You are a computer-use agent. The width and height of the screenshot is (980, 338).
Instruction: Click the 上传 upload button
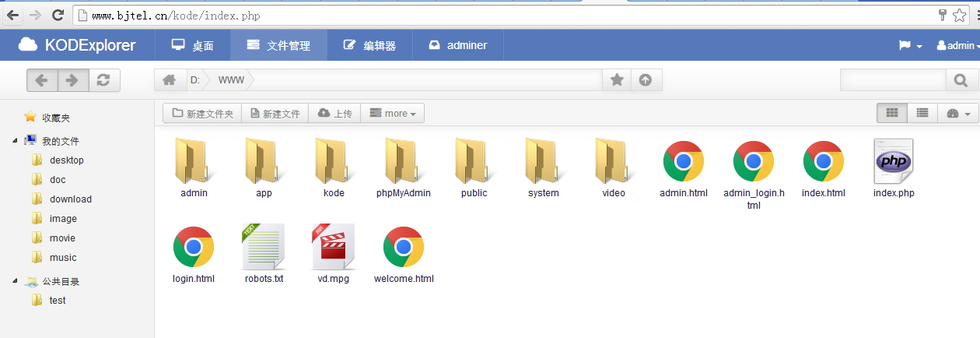[334, 114]
